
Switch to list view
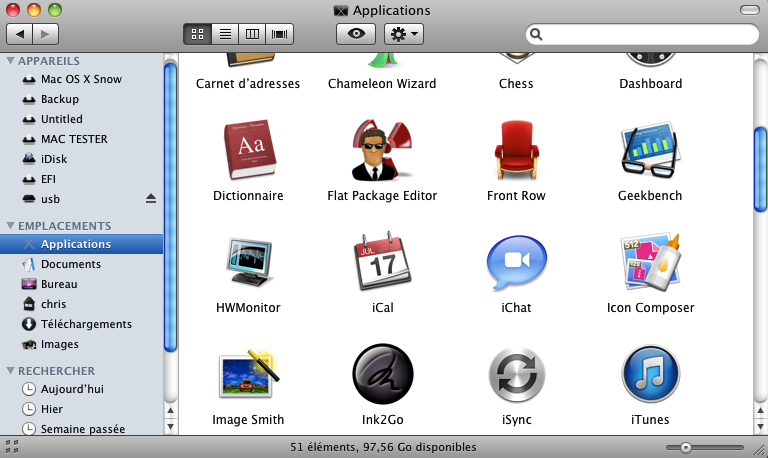[x=225, y=34]
